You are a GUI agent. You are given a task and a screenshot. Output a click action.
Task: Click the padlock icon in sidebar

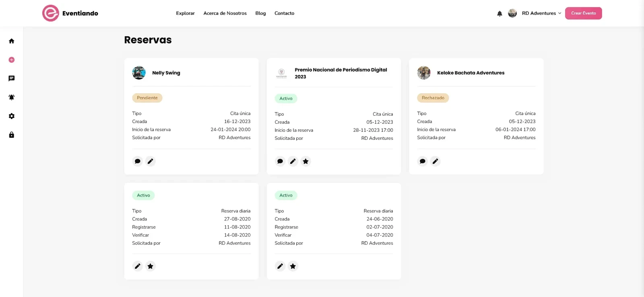pos(12,135)
